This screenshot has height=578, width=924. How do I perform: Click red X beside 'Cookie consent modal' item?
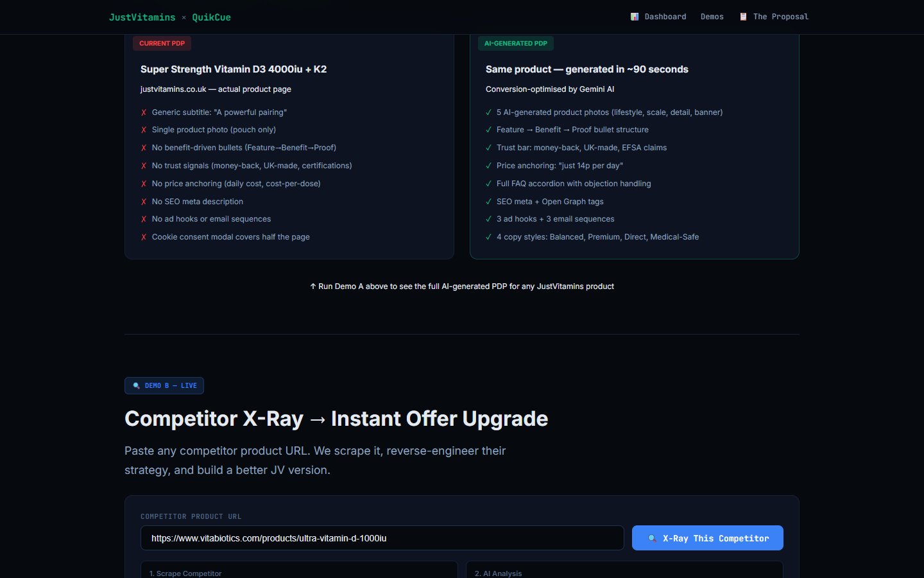(x=144, y=237)
